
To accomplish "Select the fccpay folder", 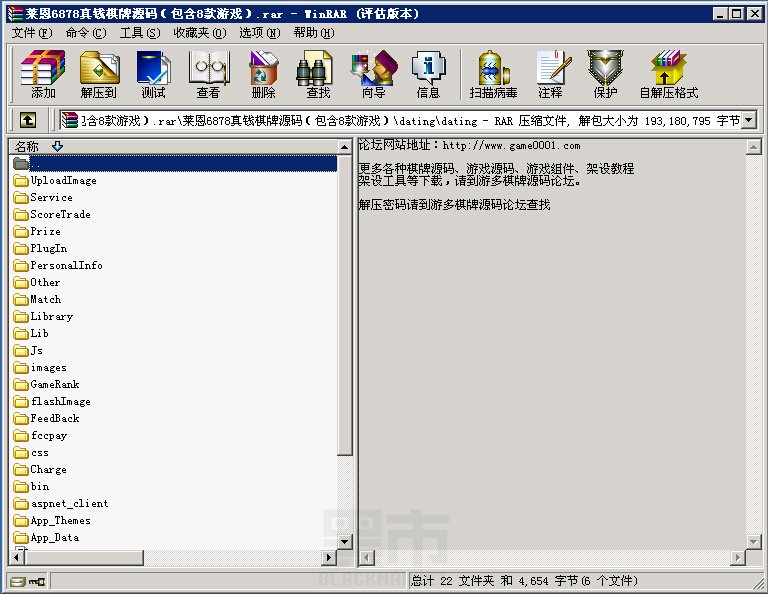I will [x=41, y=435].
